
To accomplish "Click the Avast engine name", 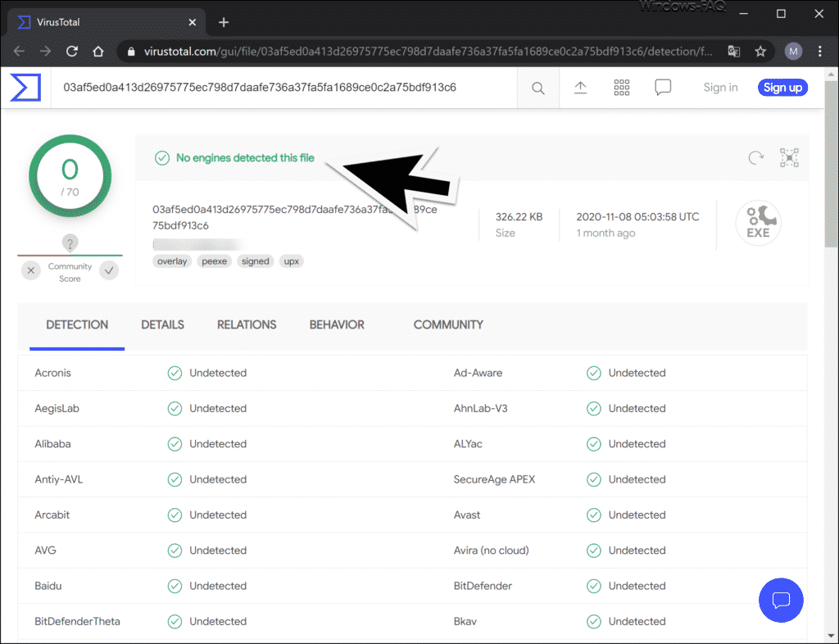I will (x=467, y=515).
